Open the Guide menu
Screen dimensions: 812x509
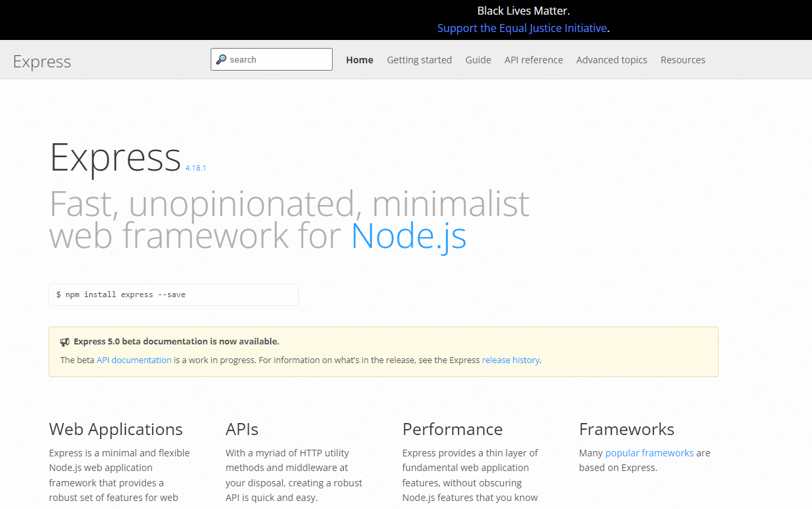[x=478, y=60]
